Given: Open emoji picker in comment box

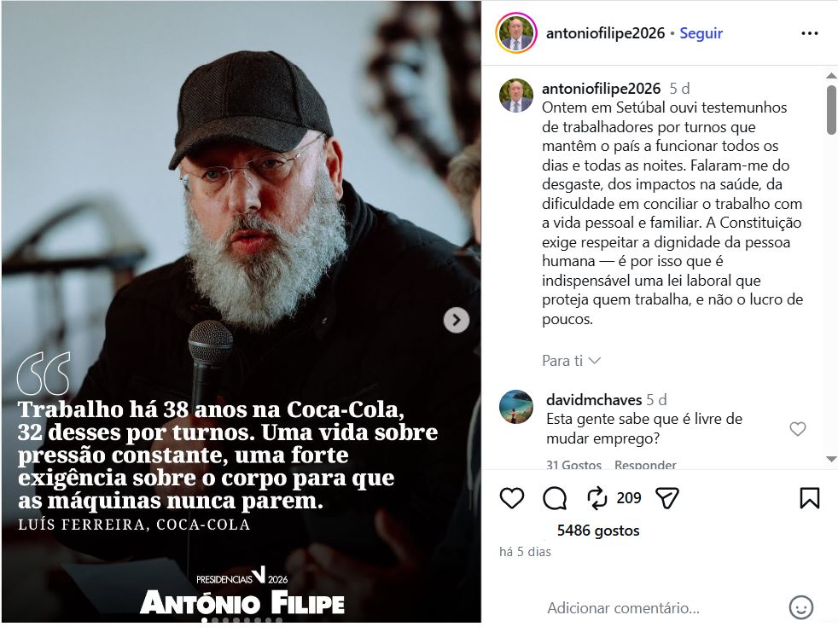Looking at the screenshot, I should click(x=800, y=607).
